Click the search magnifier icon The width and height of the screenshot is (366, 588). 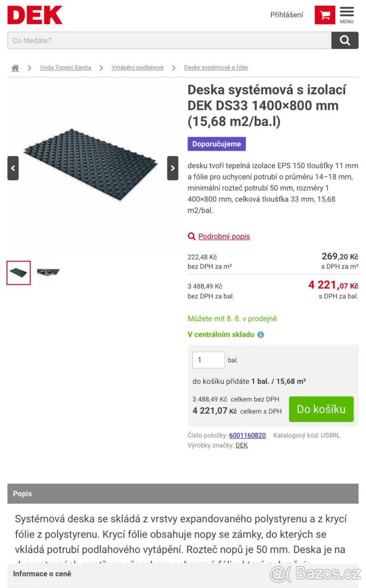point(345,40)
